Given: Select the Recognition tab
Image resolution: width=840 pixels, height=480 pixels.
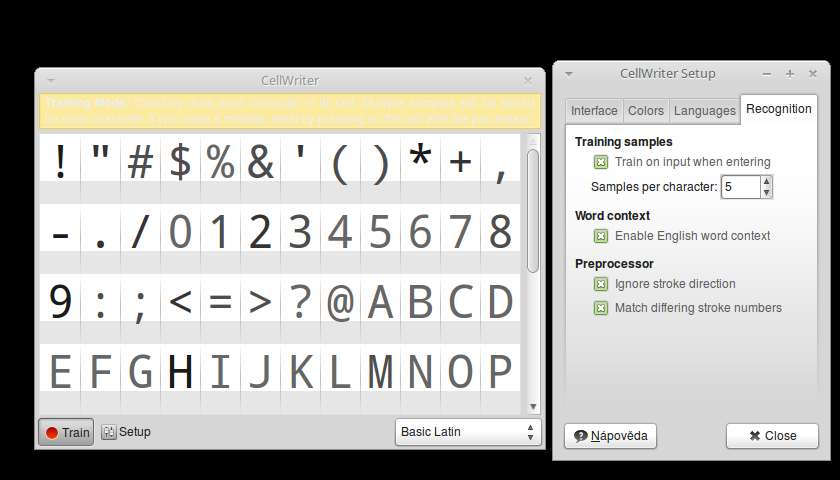Looking at the screenshot, I should click(x=778, y=109).
